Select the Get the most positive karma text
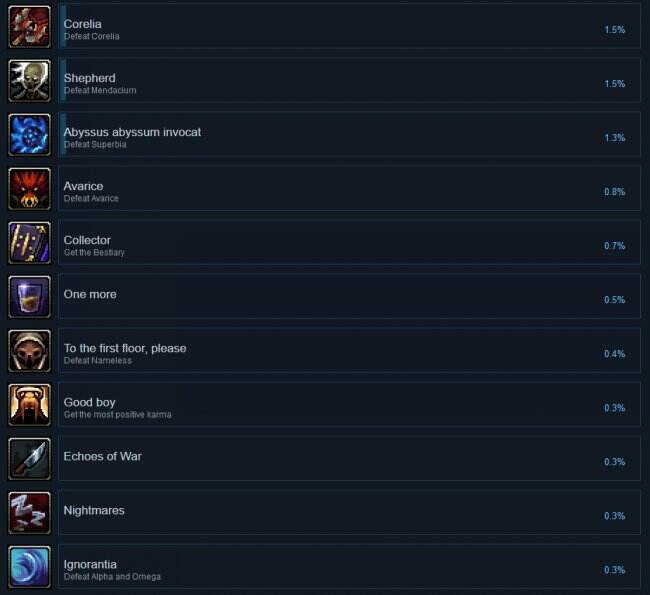 point(117,415)
